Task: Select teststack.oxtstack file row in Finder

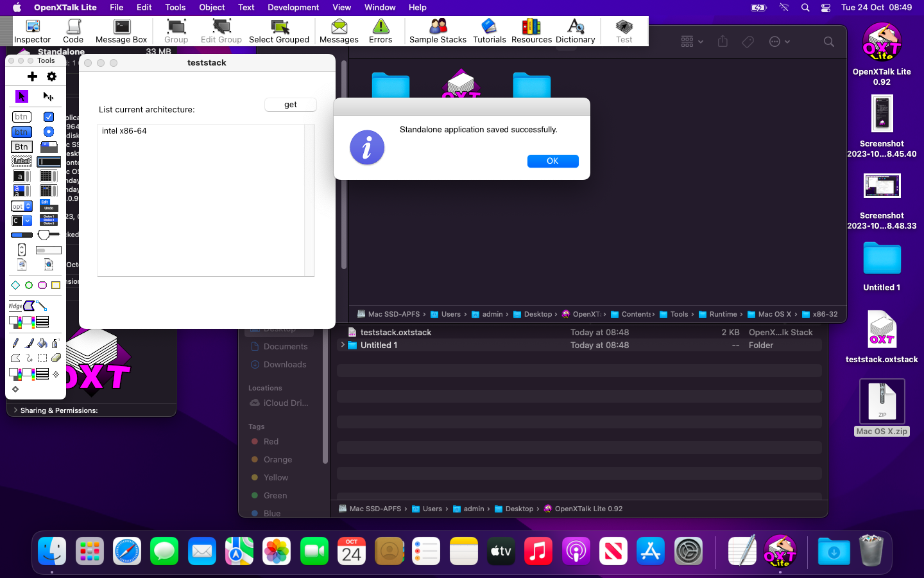Action: tap(579, 332)
